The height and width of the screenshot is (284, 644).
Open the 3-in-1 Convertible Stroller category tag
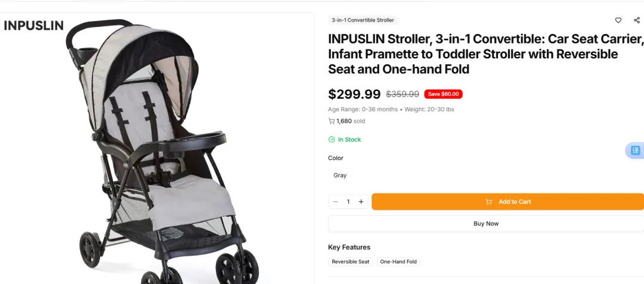point(363,20)
